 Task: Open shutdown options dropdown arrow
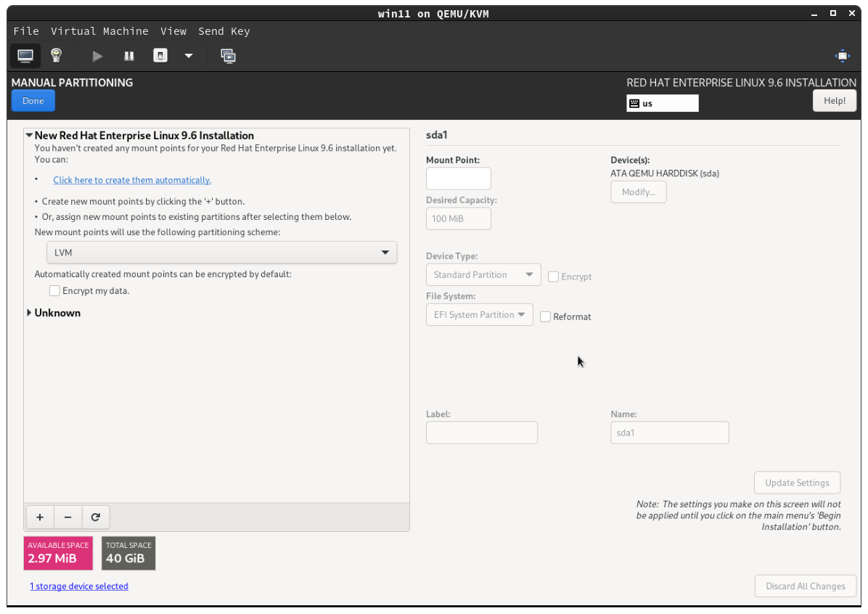(189, 56)
